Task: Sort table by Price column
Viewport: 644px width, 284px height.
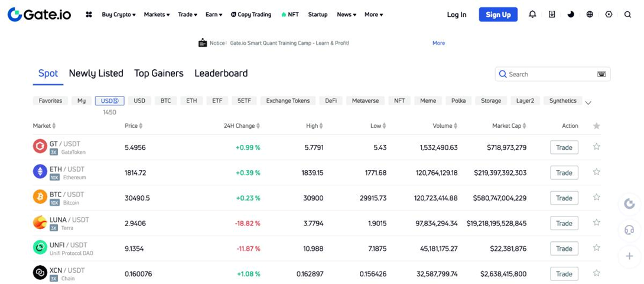Action: click(134, 125)
